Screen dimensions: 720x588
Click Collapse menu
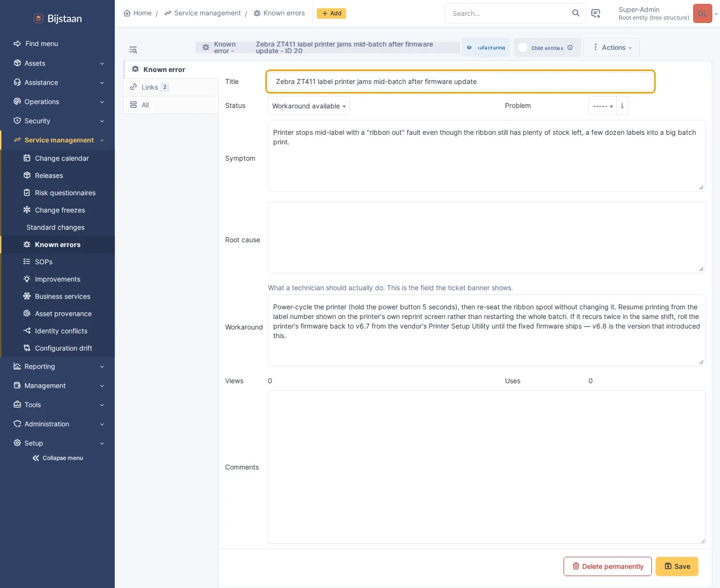[58, 458]
